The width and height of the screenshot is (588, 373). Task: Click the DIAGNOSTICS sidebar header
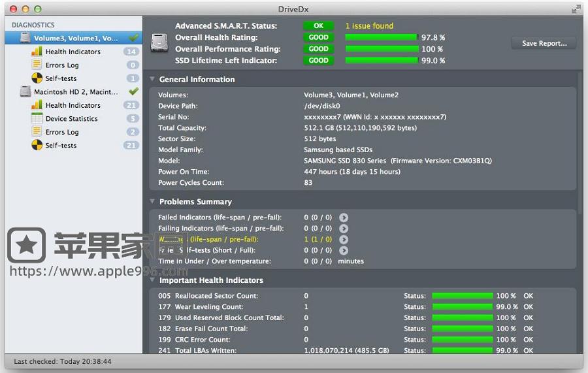33,25
